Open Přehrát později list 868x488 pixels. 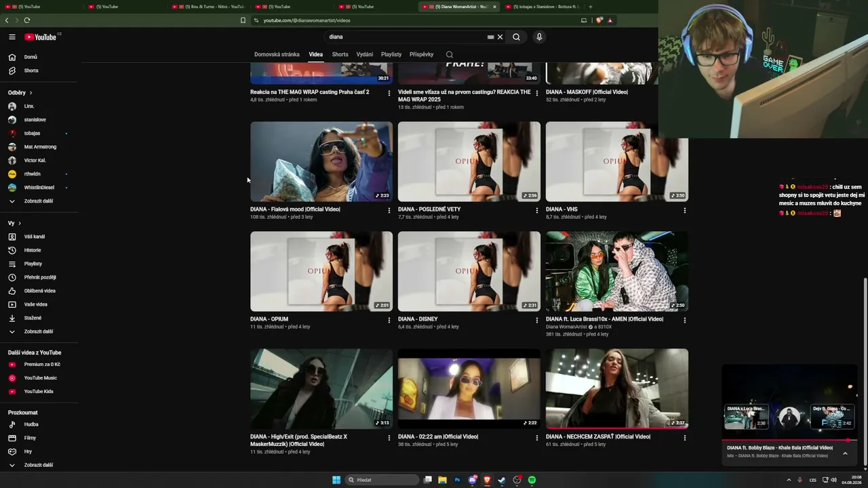coord(41,277)
